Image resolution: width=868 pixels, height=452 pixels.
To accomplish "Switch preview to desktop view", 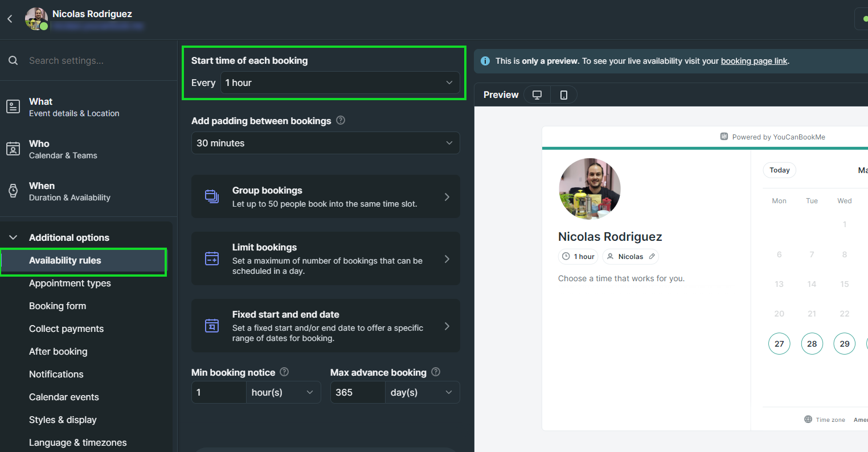I will click(x=537, y=95).
